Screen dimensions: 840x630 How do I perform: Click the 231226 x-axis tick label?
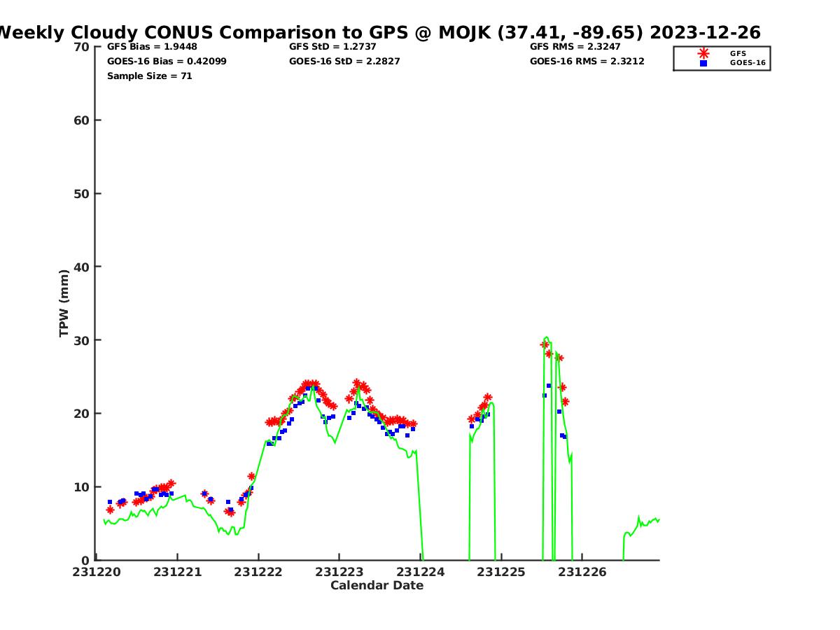582,572
